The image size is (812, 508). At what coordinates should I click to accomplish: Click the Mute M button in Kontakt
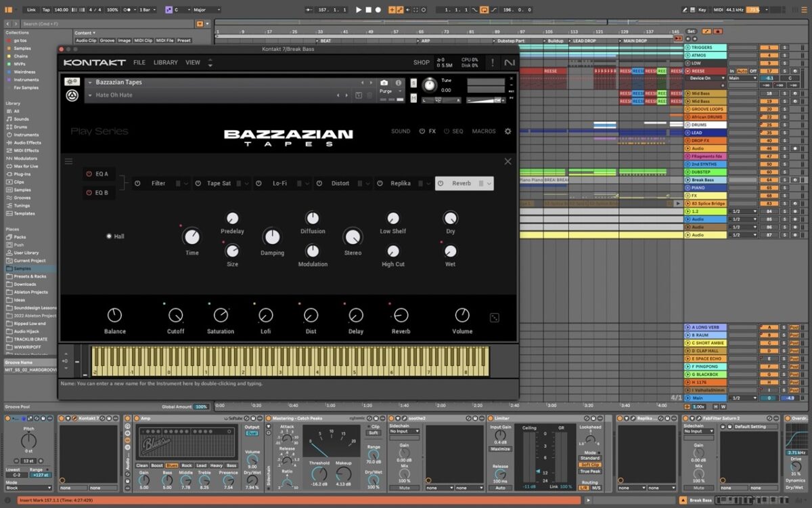click(413, 98)
